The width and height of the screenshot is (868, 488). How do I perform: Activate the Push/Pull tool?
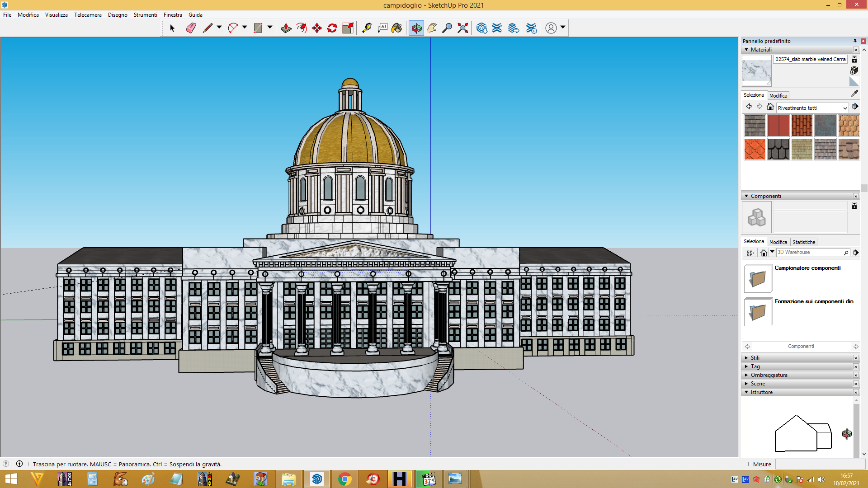286,28
